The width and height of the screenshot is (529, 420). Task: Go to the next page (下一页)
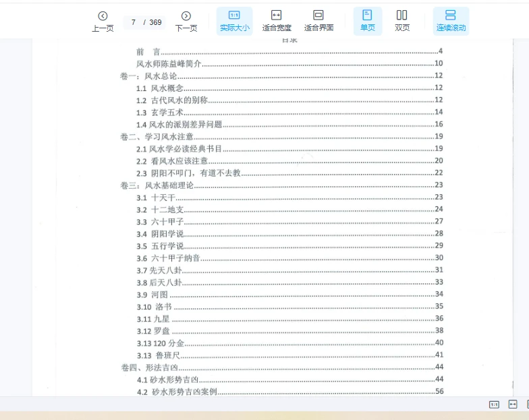(x=186, y=21)
